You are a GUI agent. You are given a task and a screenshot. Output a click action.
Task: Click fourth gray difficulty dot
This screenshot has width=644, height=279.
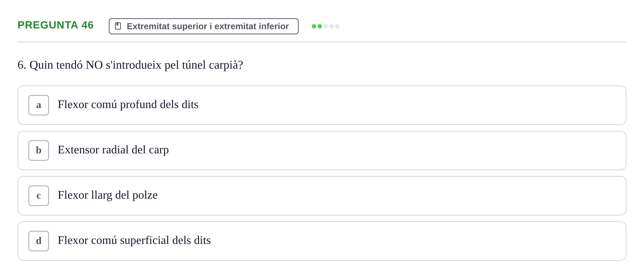click(331, 26)
